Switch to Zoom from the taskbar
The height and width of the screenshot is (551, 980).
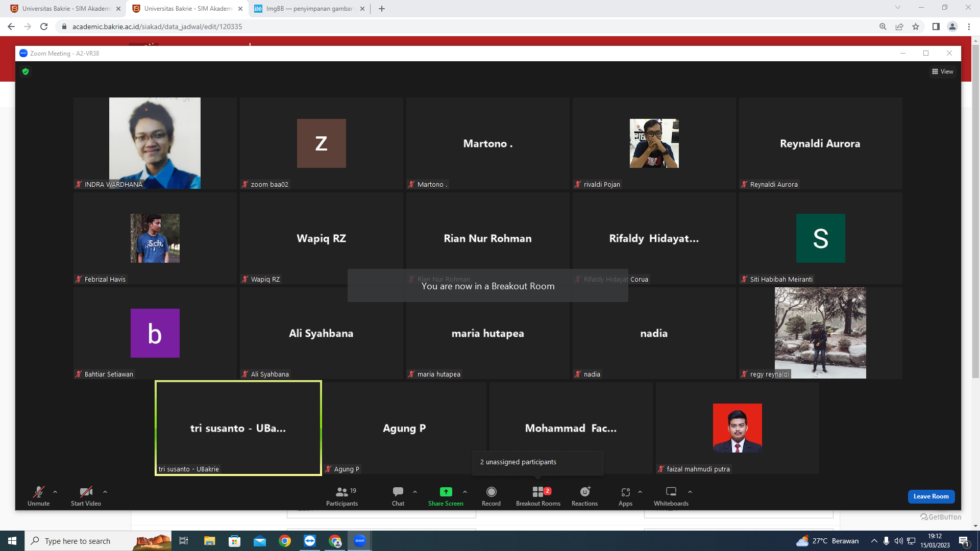(x=360, y=541)
